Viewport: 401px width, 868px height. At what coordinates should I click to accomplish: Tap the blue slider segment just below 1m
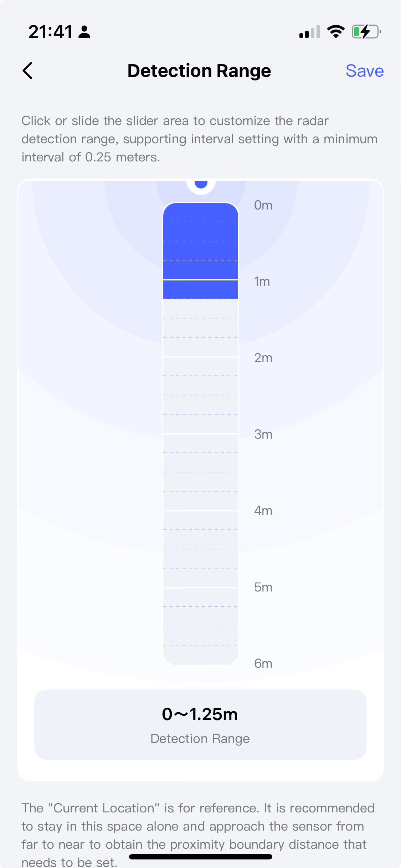[x=200, y=289]
